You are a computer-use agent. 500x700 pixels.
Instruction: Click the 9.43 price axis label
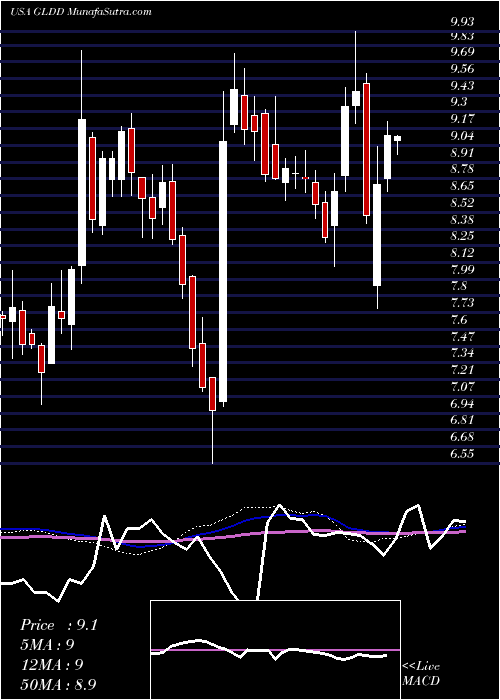pyautogui.click(x=462, y=85)
